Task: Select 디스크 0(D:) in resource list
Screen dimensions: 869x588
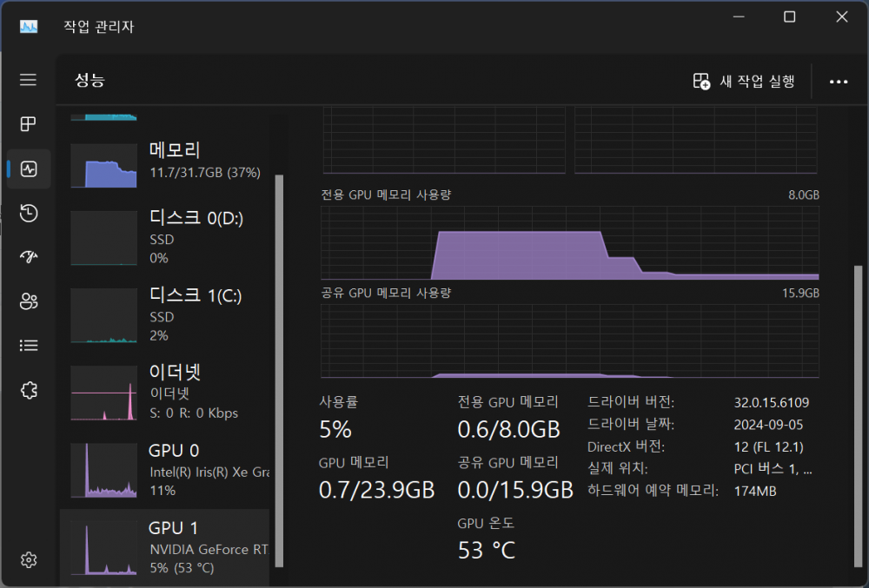Action: click(165, 237)
